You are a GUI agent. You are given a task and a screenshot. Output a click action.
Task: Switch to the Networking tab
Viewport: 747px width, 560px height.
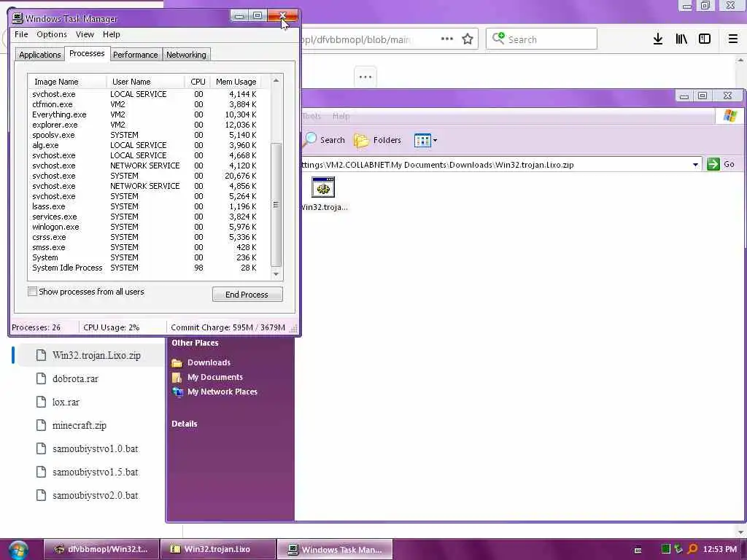coord(186,55)
